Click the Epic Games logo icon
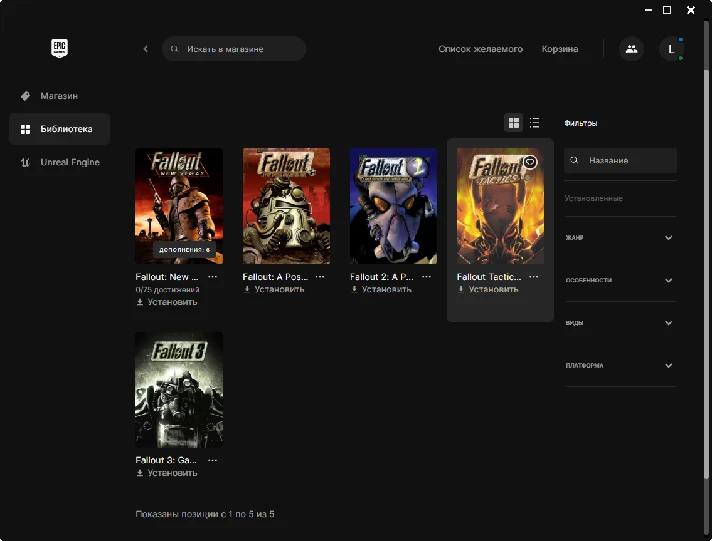The height and width of the screenshot is (541, 712). point(59,48)
